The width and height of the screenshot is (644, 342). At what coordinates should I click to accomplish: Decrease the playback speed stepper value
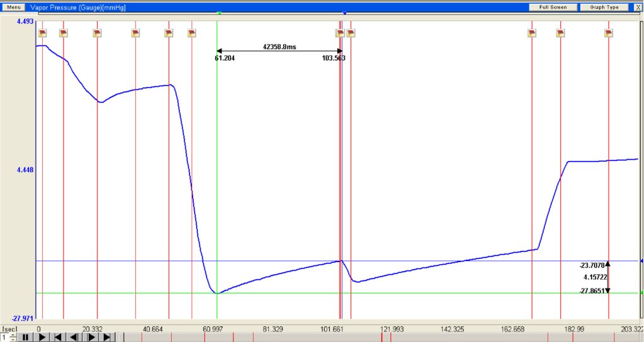[13, 340]
